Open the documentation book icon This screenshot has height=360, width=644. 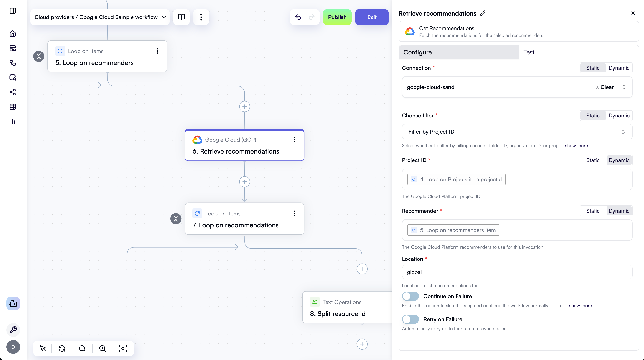click(181, 17)
